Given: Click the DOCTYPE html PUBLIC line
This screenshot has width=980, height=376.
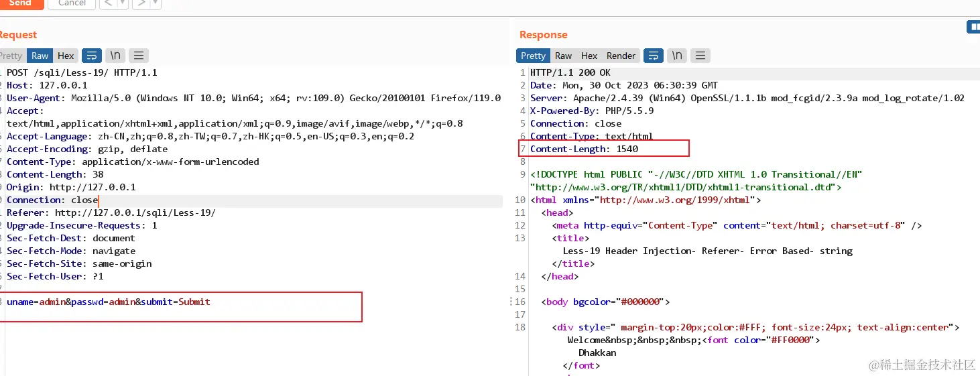Looking at the screenshot, I should tap(696, 174).
